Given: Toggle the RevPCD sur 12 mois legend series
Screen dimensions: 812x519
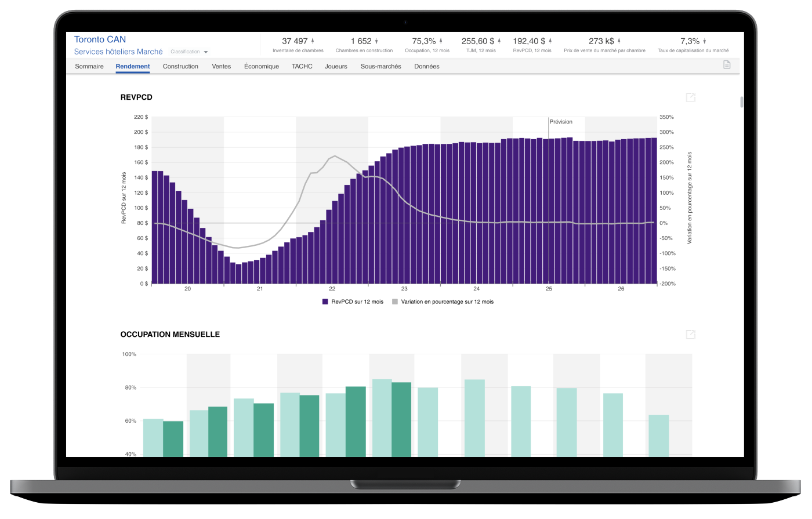Looking at the screenshot, I should coord(353,302).
